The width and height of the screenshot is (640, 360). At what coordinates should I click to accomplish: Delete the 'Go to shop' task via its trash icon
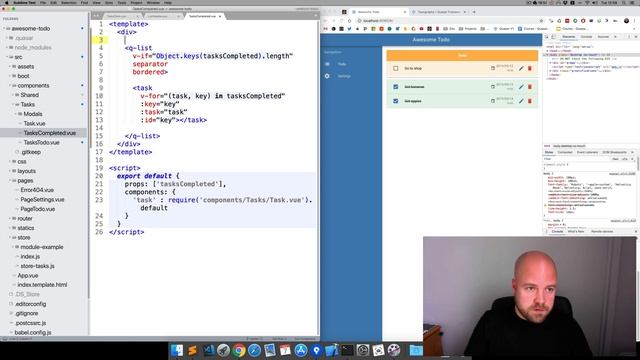530,69
